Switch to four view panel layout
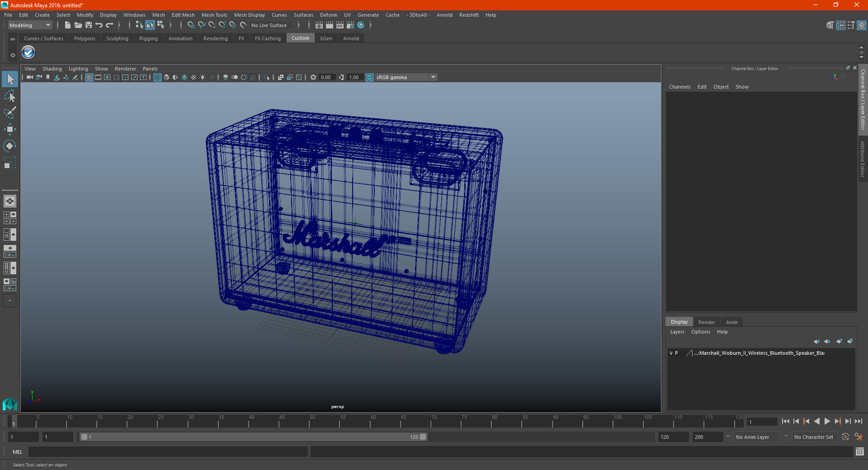The height and width of the screenshot is (470, 868). click(x=10, y=218)
